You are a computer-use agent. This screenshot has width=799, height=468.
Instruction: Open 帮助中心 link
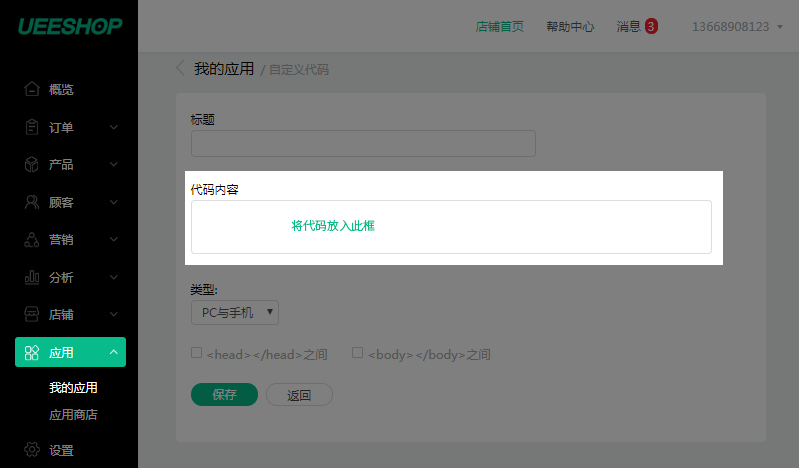pos(570,27)
